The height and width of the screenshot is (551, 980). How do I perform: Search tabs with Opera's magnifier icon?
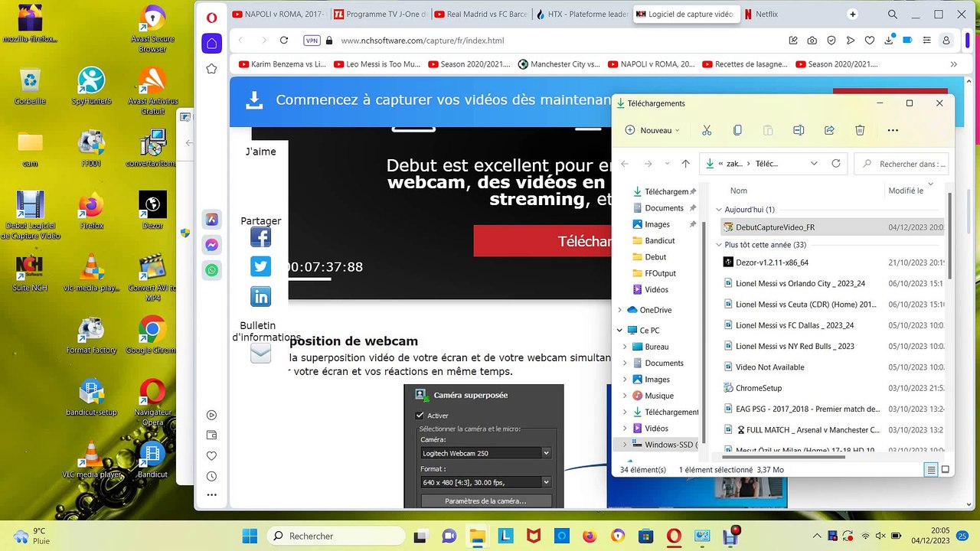click(x=893, y=15)
